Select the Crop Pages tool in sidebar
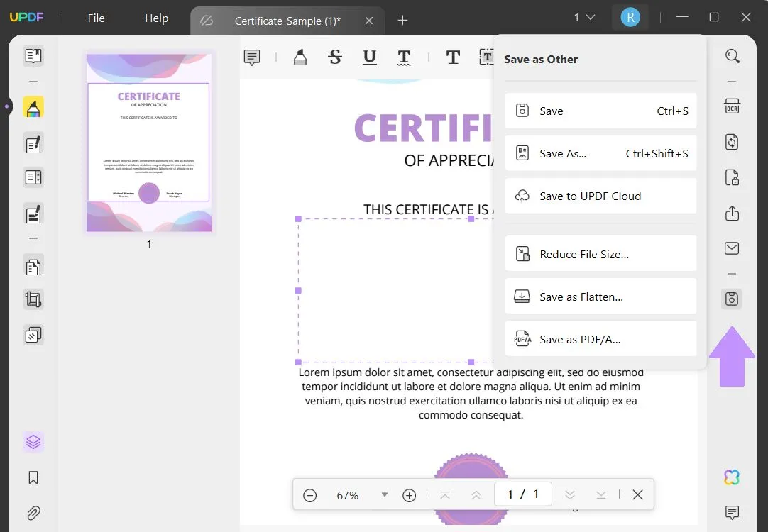Viewport: 768px width, 532px height. [x=33, y=299]
